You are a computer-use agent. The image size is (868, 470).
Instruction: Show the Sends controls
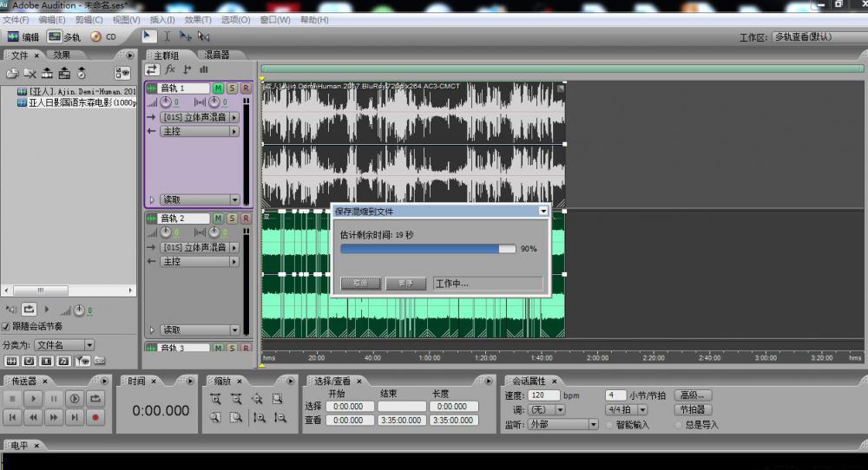coord(187,69)
